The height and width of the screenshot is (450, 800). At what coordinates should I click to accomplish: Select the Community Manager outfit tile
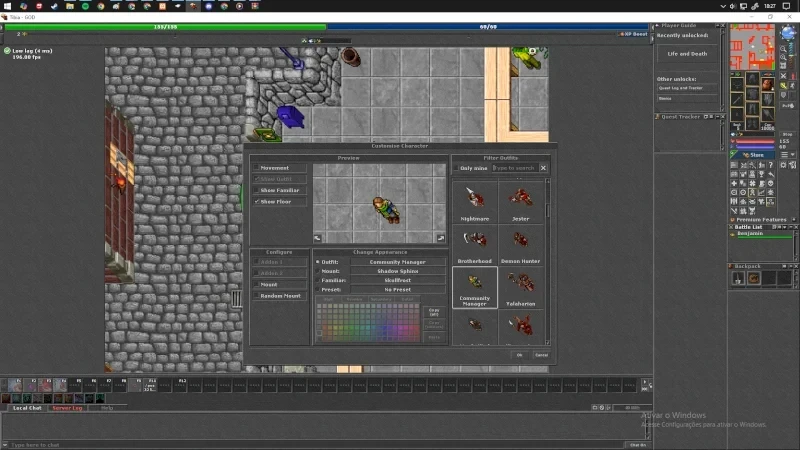click(474, 288)
